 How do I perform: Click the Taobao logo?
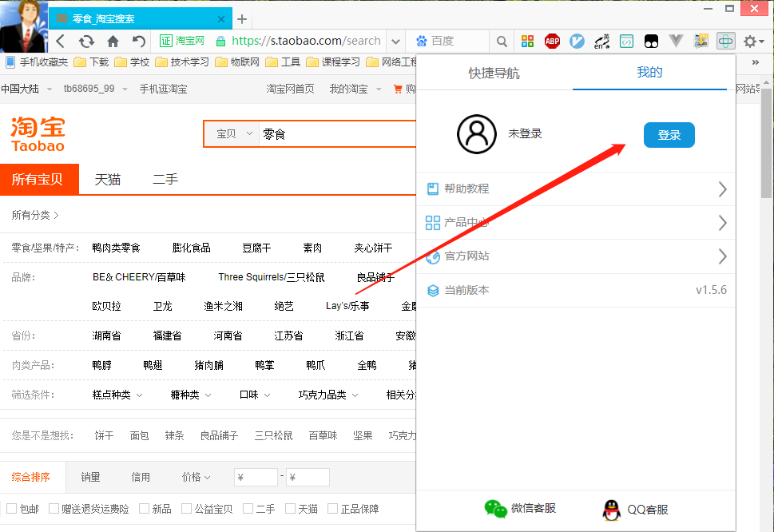38,133
